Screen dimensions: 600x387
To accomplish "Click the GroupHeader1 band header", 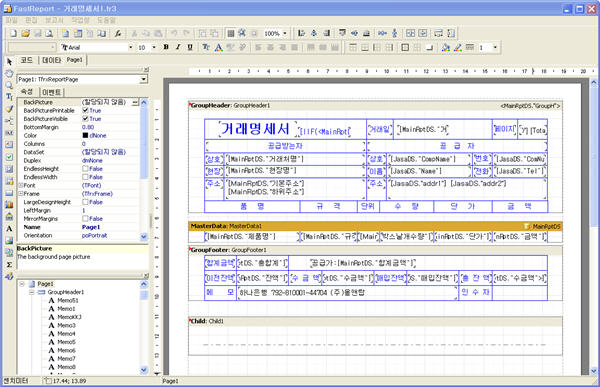I will pos(375,106).
